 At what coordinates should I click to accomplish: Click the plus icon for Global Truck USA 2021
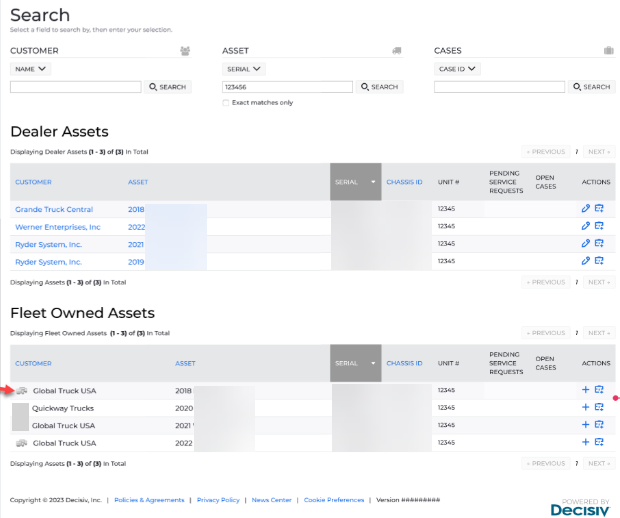point(586,425)
